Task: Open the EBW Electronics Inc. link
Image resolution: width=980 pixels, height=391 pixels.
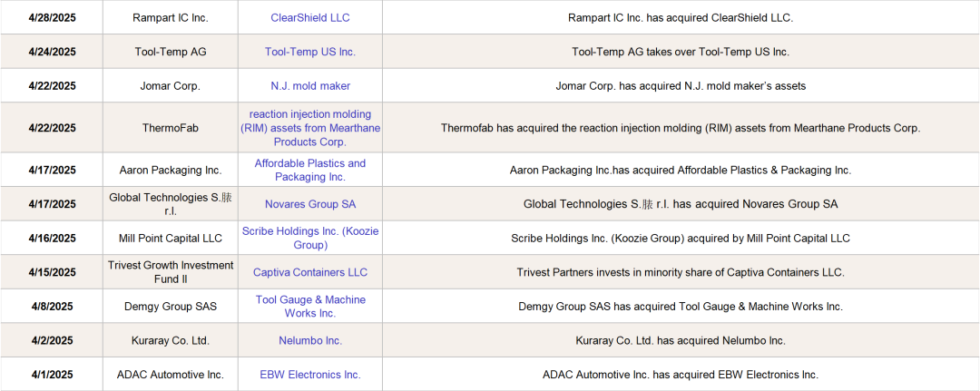Action: coord(309,375)
